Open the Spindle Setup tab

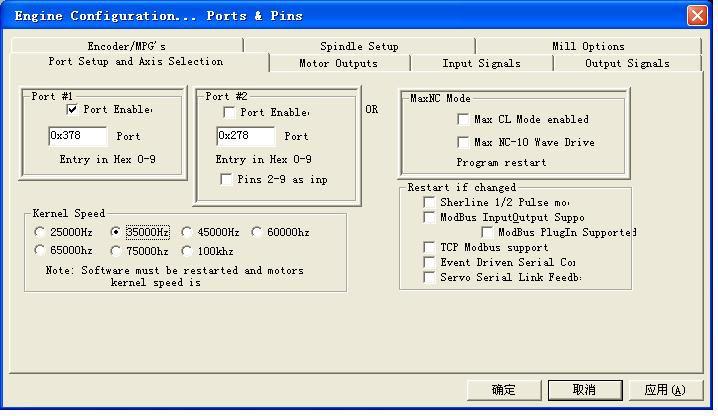click(x=359, y=46)
